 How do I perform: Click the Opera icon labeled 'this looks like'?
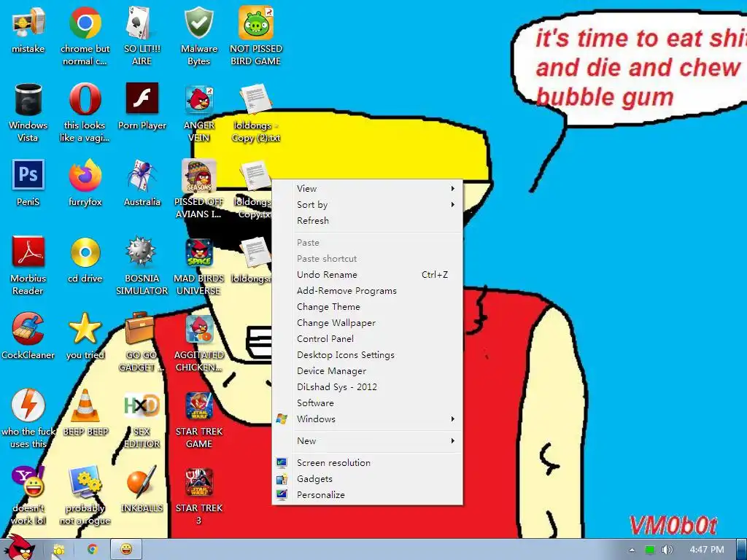coord(85,112)
